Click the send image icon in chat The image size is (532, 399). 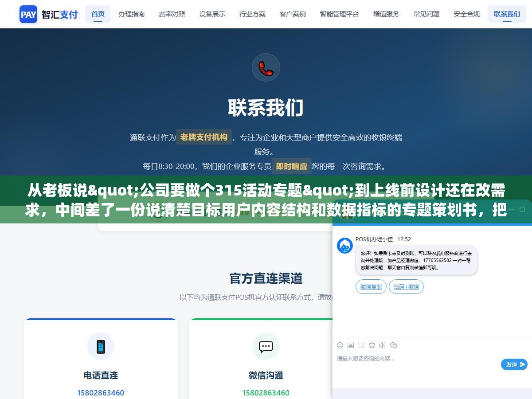(x=351, y=345)
